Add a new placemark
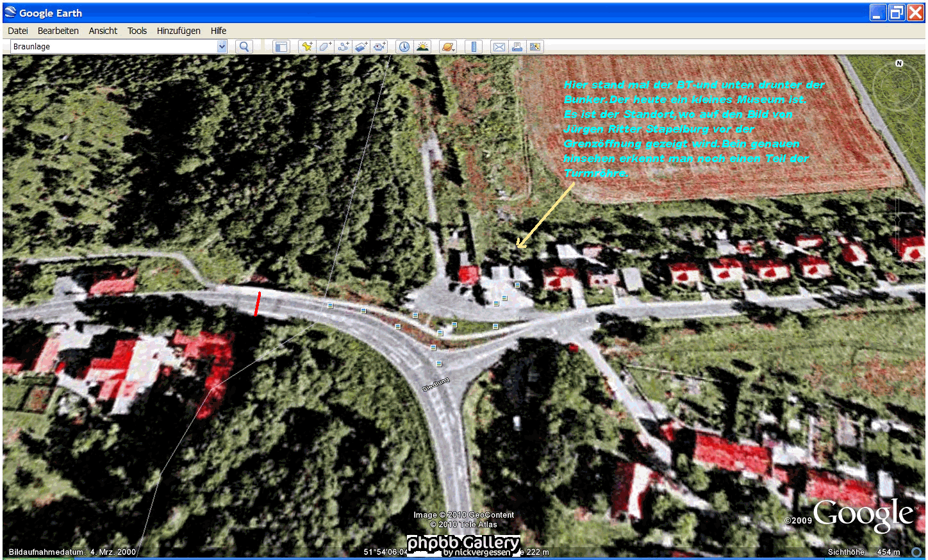928x560 pixels. tap(307, 47)
